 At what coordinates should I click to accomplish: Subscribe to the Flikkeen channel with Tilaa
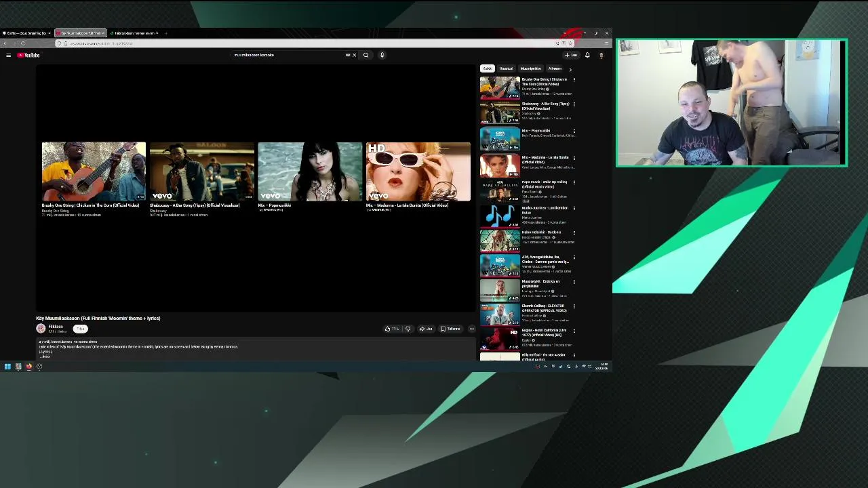point(80,329)
